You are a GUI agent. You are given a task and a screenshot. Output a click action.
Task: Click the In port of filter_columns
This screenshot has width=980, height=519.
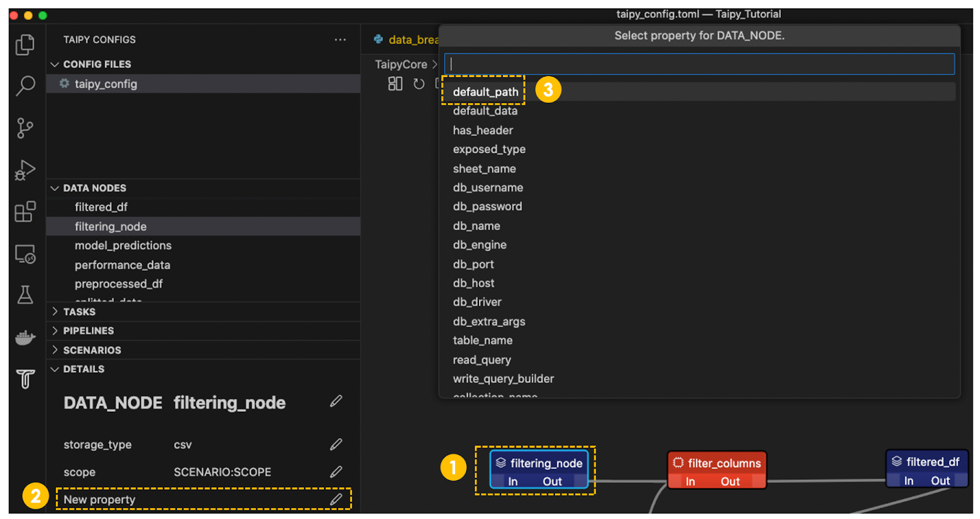point(690,482)
